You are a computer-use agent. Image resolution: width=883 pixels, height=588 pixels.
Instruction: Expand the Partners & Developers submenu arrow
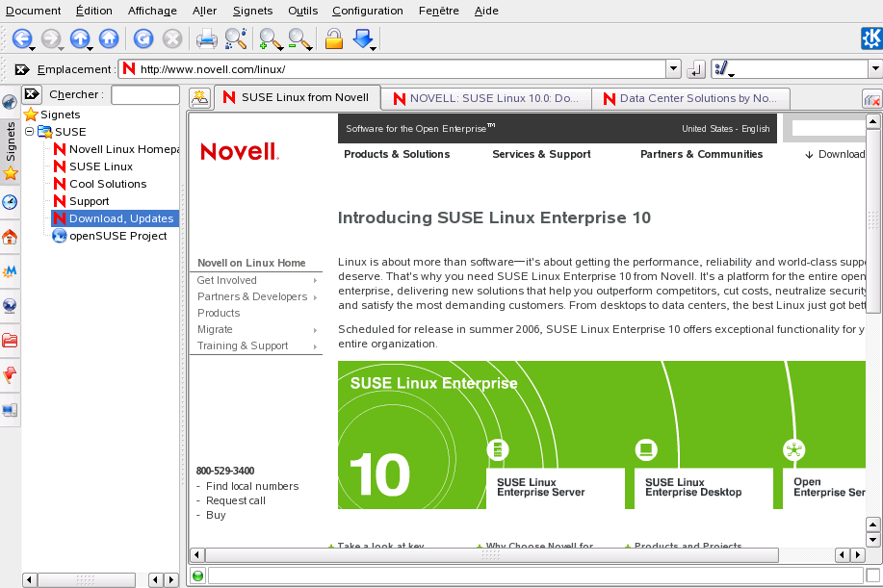click(316, 297)
